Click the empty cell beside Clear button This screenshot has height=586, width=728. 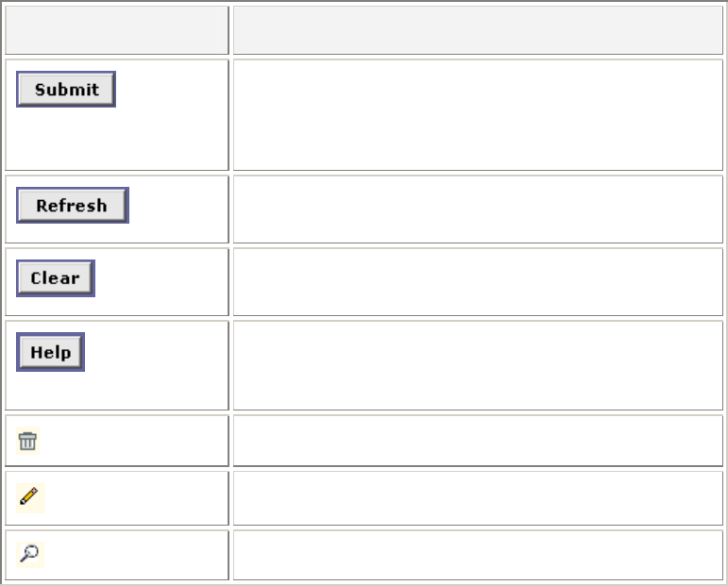click(478, 281)
